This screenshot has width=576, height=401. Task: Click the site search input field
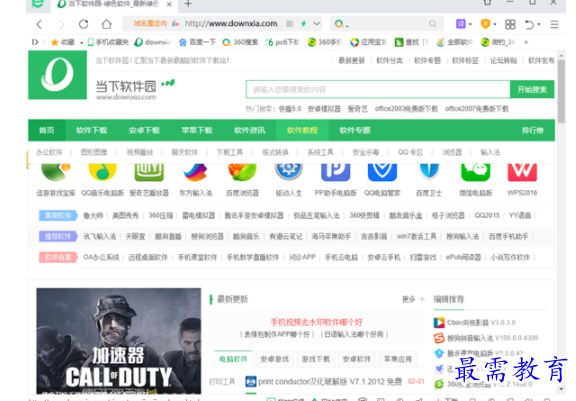point(378,89)
